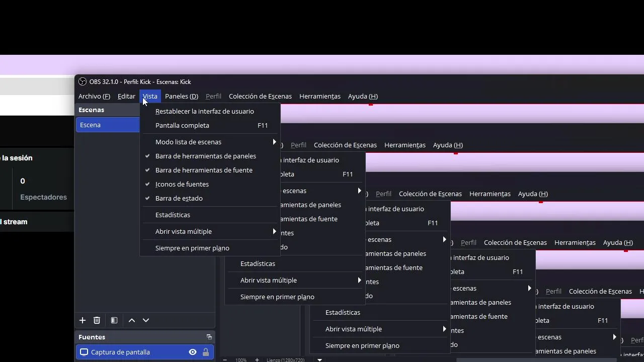Viewport: 644px width, 362px height.
Task: Toggle Iconos de fuentes option
Action: click(210, 184)
